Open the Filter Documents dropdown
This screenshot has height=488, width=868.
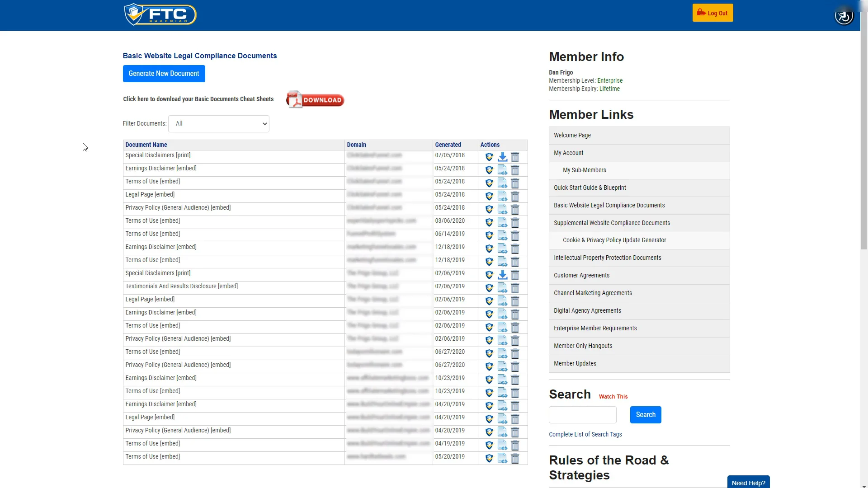tap(218, 123)
